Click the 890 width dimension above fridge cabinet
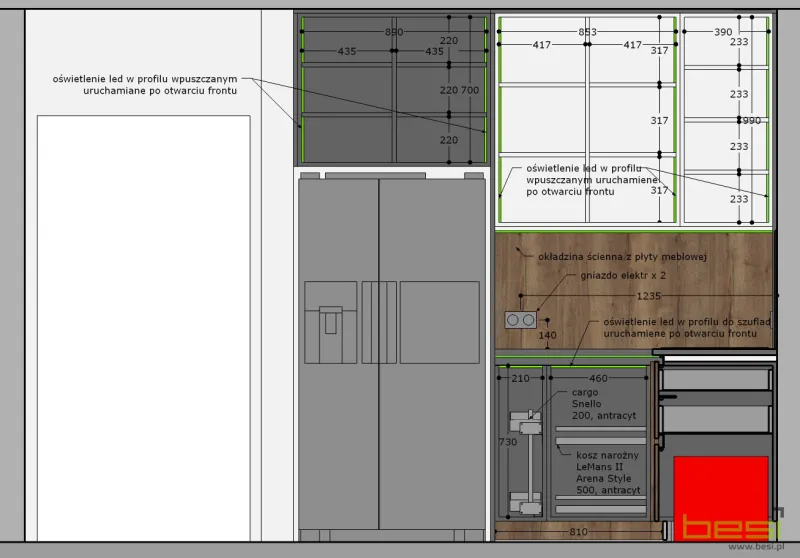 (x=394, y=32)
